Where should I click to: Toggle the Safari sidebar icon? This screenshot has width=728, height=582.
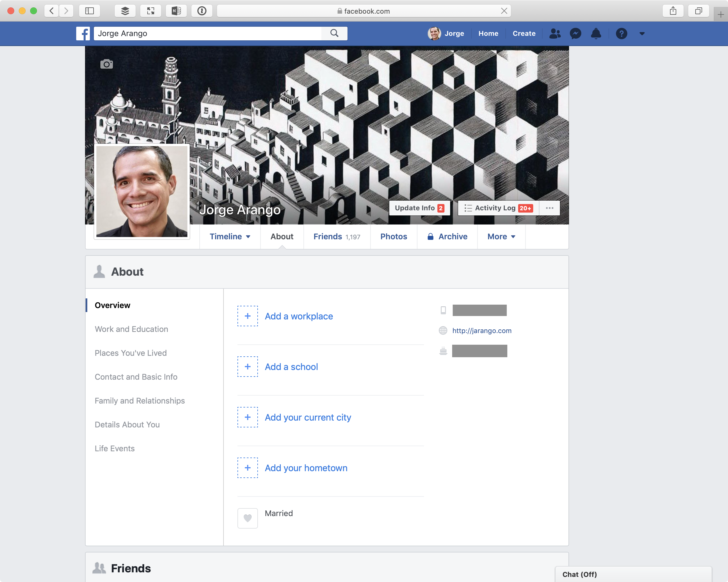pos(90,11)
